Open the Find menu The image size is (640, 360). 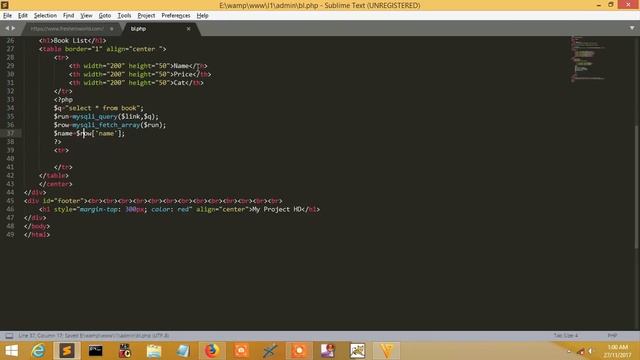pyautogui.click(x=68, y=16)
